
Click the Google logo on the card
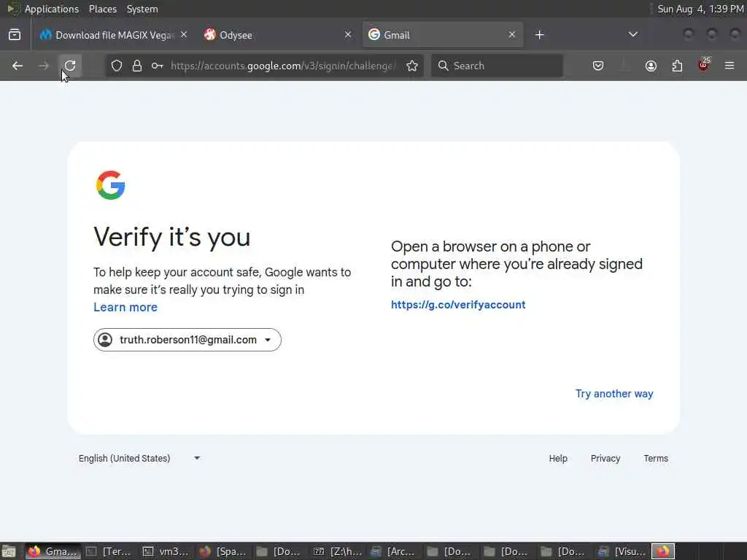pos(111,185)
